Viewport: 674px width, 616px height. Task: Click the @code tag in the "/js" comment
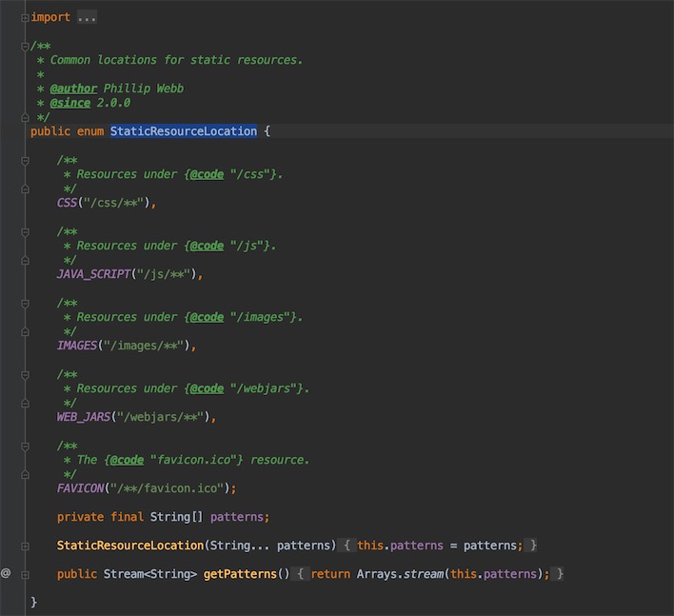(207, 246)
